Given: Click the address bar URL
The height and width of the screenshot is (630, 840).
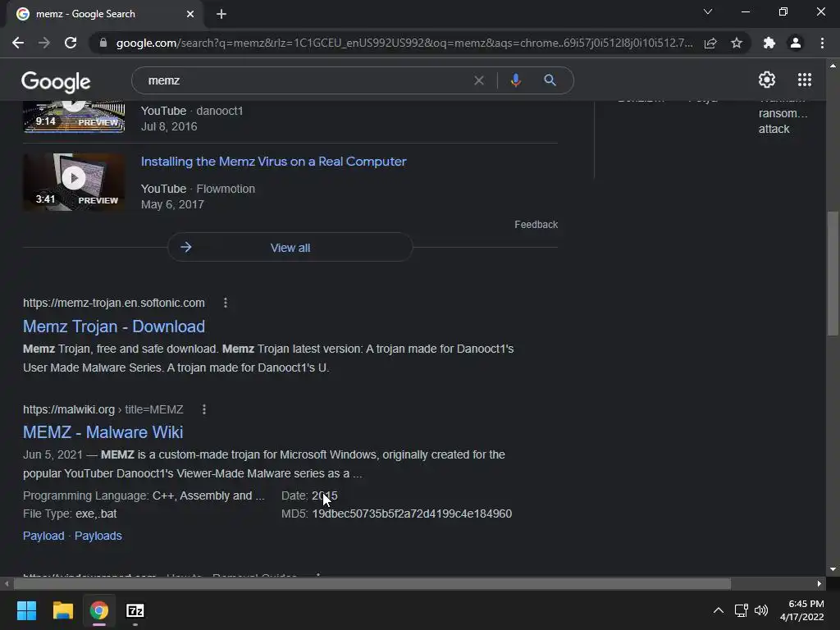Looking at the screenshot, I should coord(404,43).
